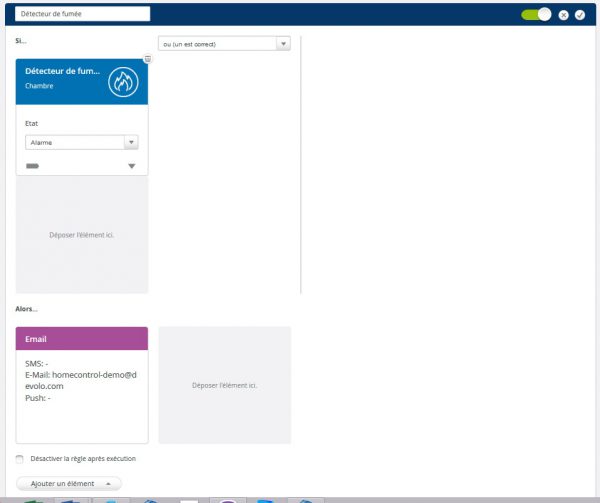Tick 'Désactiver la règle après exécution' checkbox

pos(20,459)
